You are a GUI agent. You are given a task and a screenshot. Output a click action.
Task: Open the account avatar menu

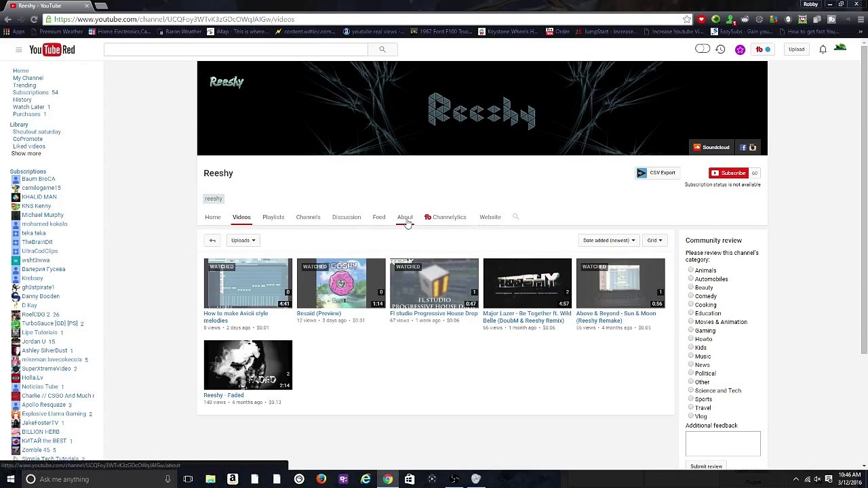point(840,47)
